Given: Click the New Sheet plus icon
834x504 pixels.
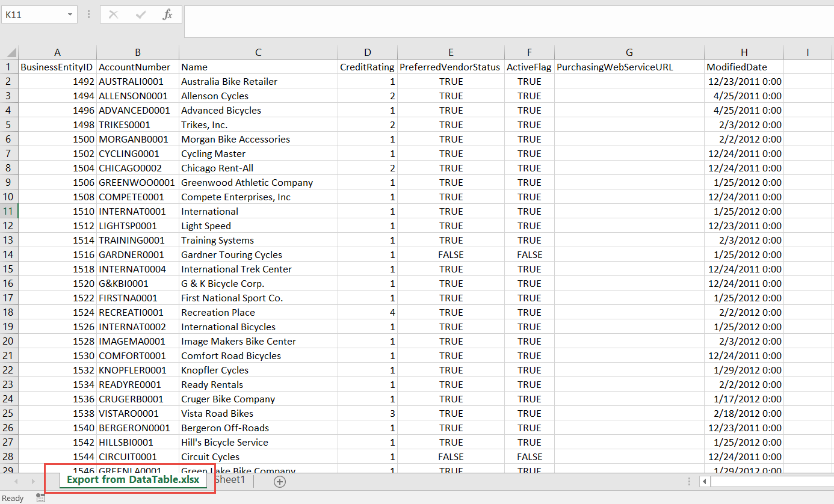Looking at the screenshot, I should click(x=279, y=481).
